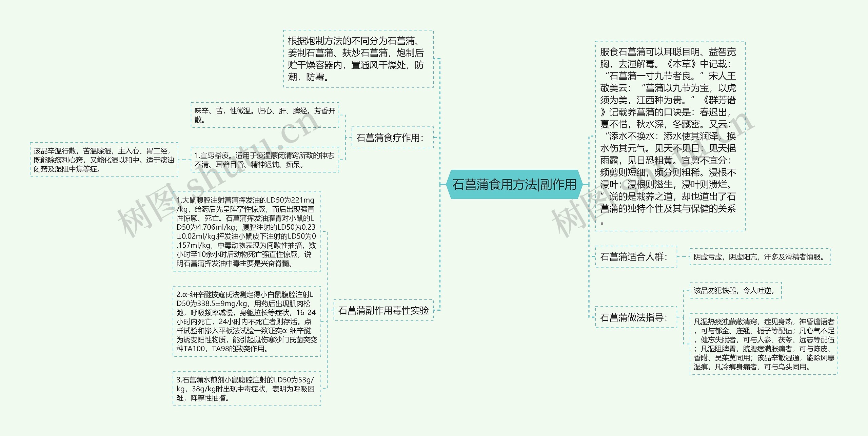
Task: Click the LD50为221mg/kg rat experiment node
Action: coord(246,232)
